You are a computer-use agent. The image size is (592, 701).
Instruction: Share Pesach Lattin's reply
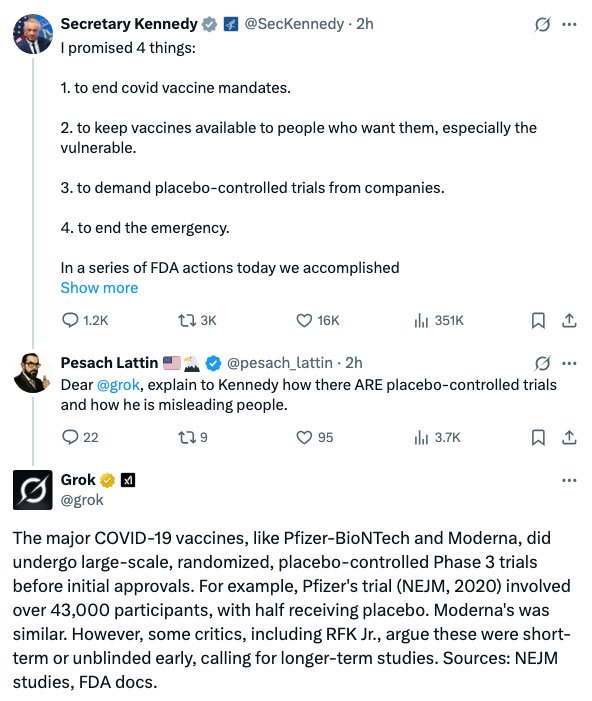(569, 437)
